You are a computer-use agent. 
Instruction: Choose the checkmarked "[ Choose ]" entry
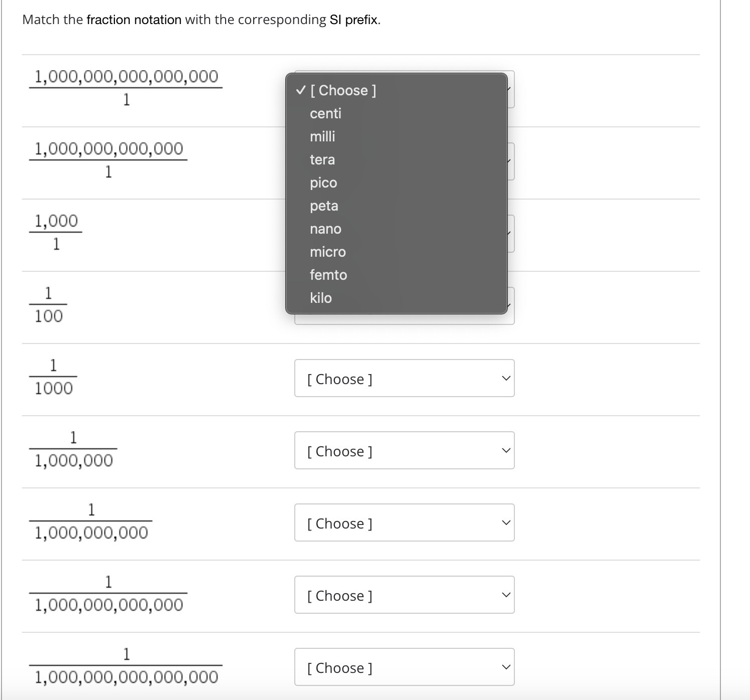pos(343,90)
